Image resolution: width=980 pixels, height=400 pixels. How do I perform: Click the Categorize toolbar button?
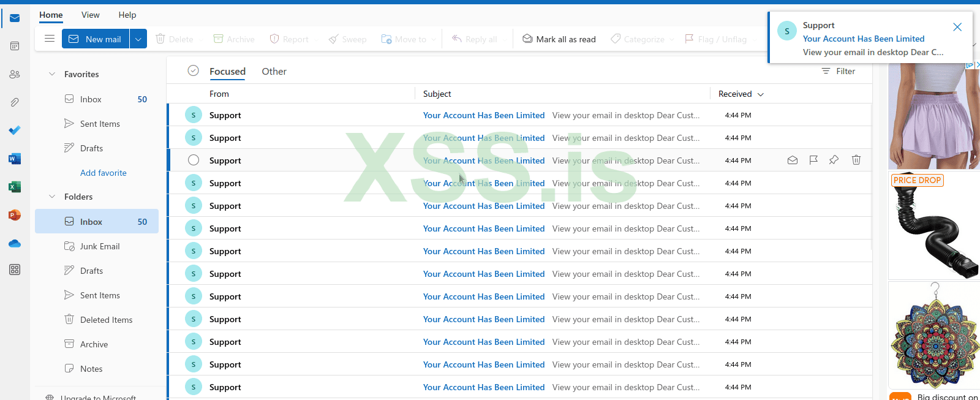pos(638,39)
